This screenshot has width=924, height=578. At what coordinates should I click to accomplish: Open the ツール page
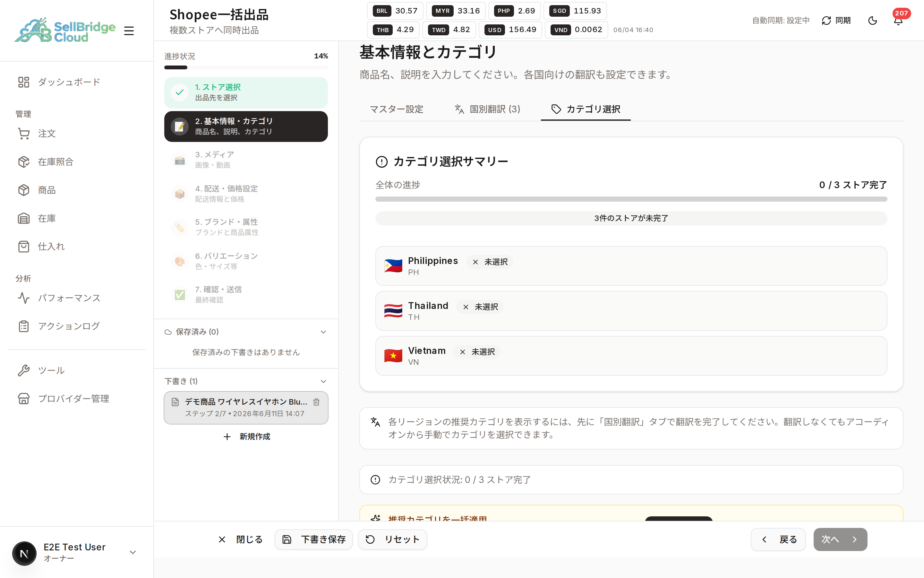76,371
